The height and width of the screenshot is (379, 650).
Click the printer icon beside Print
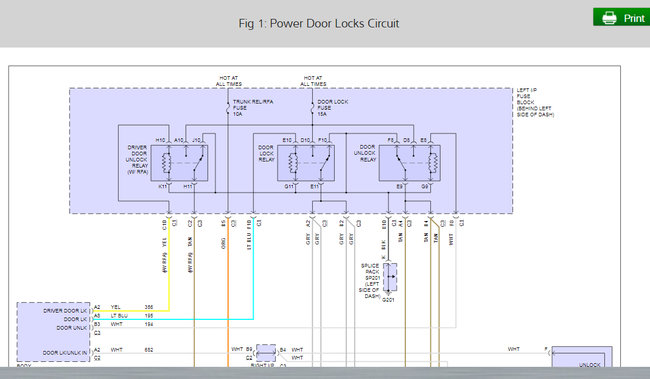pyautogui.click(x=609, y=17)
